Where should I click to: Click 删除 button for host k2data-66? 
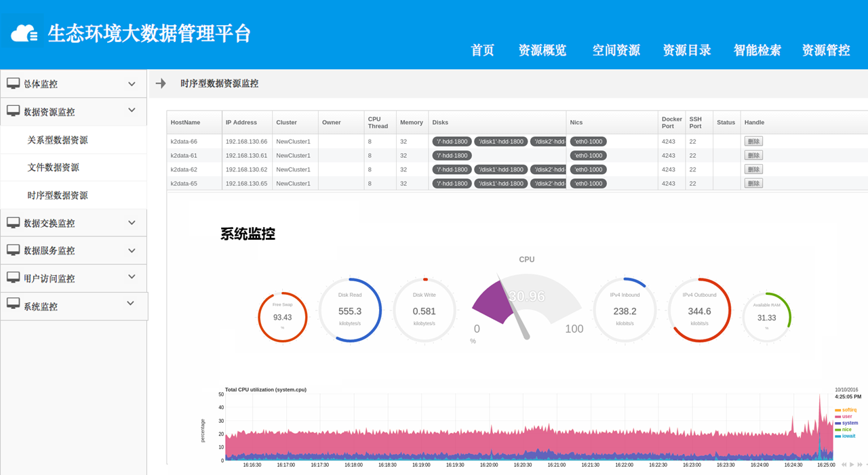click(753, 142)
